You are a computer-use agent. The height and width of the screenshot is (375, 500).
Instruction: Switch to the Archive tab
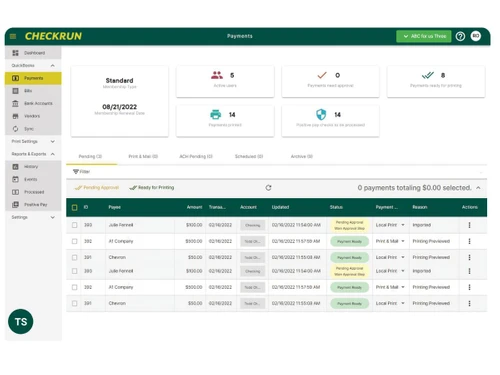coord(302,156)
